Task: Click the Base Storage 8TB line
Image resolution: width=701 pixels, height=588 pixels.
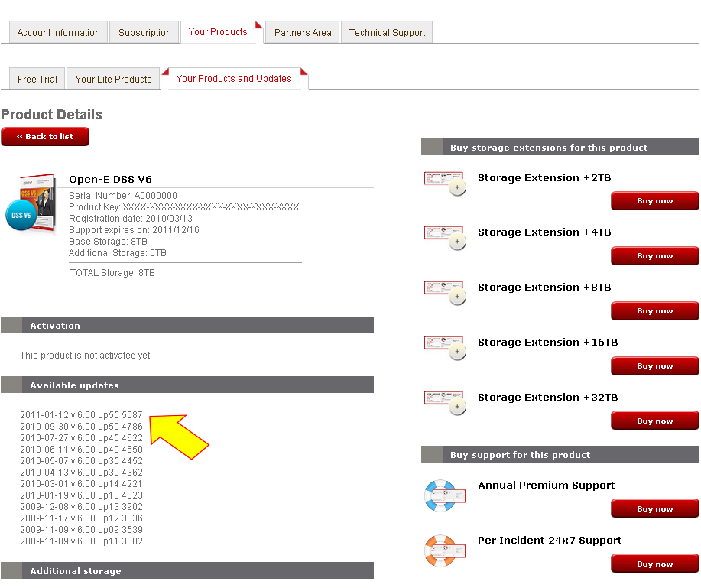Action: tap(109, 242)
